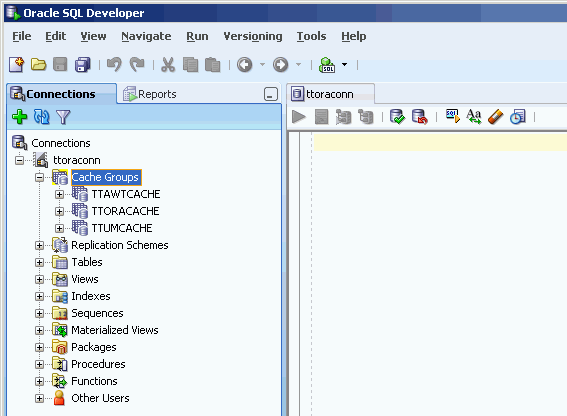Open Back history dropdown arrow
567x416 pixels.
(263, 65)
